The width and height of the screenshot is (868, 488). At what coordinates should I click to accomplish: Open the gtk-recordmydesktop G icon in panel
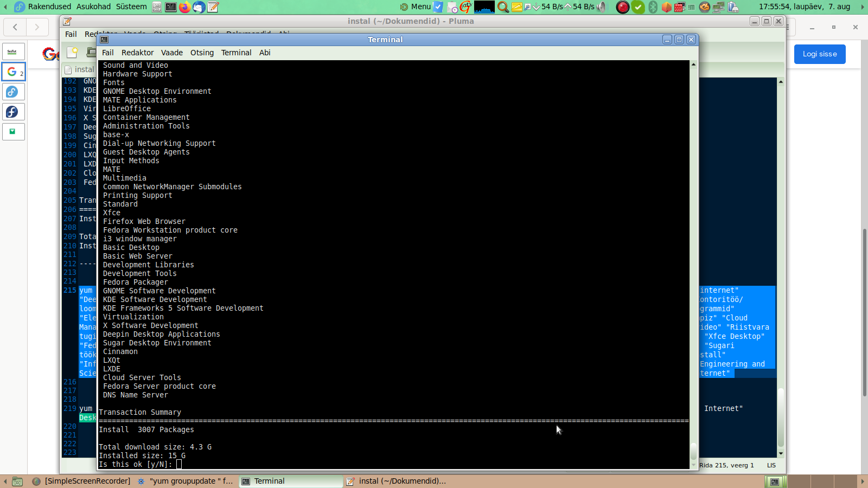point(465,7)
